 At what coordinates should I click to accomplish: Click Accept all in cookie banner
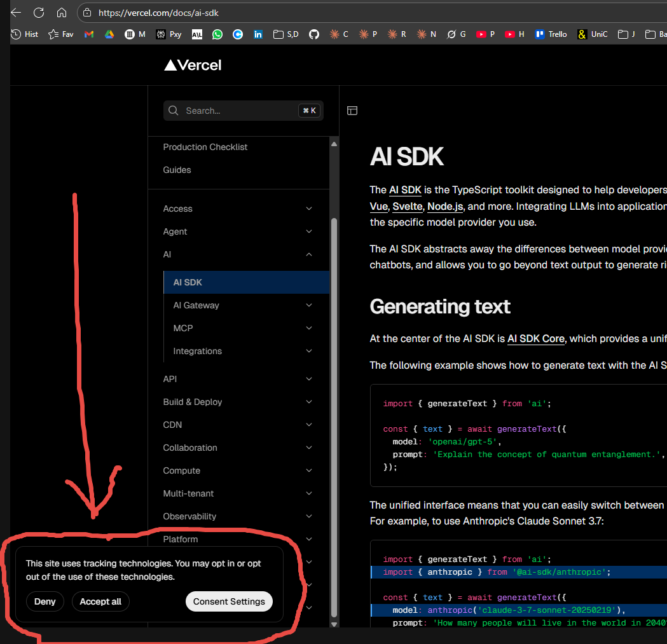coord(100,601)
